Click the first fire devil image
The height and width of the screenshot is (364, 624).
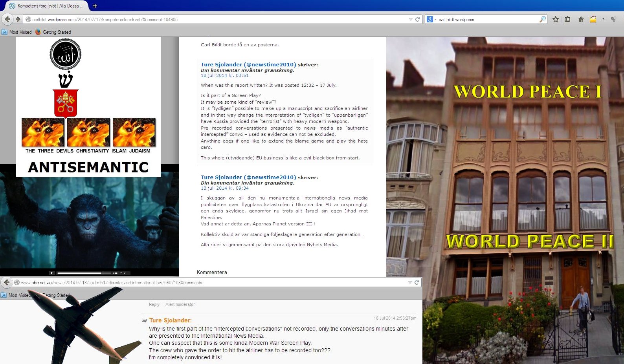(x=43, y=132)
